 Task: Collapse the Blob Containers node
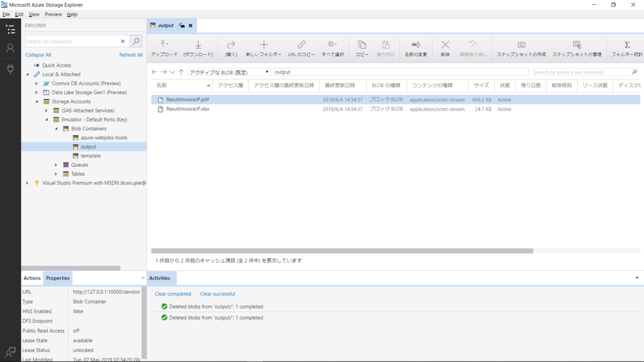(x=56, y=129)
